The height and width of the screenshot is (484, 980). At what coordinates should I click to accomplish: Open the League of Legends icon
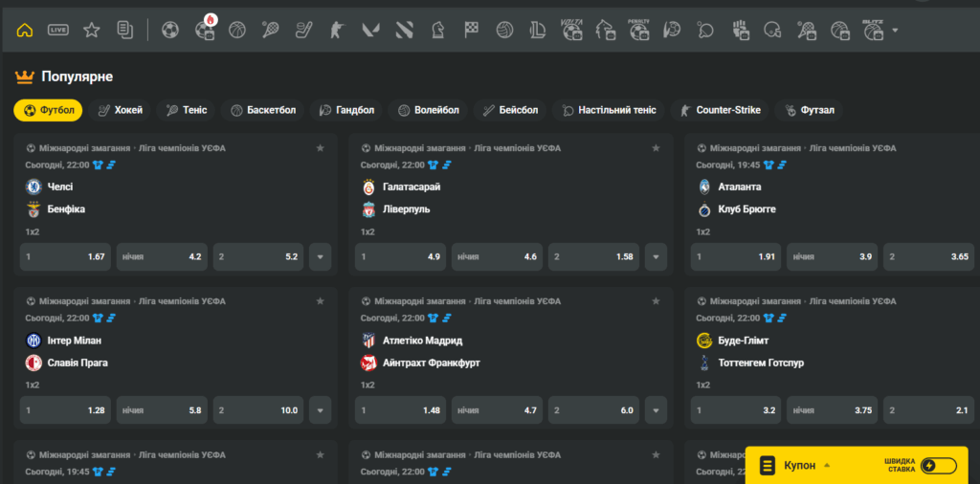click(x=537, y=31)
